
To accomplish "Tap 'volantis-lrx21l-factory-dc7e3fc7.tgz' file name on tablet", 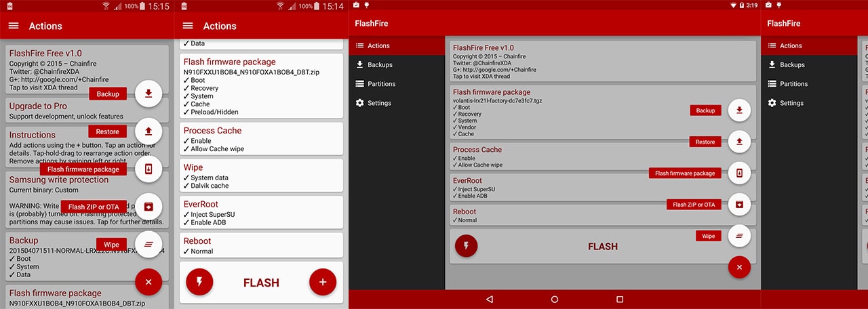I will tap(498, 100).
